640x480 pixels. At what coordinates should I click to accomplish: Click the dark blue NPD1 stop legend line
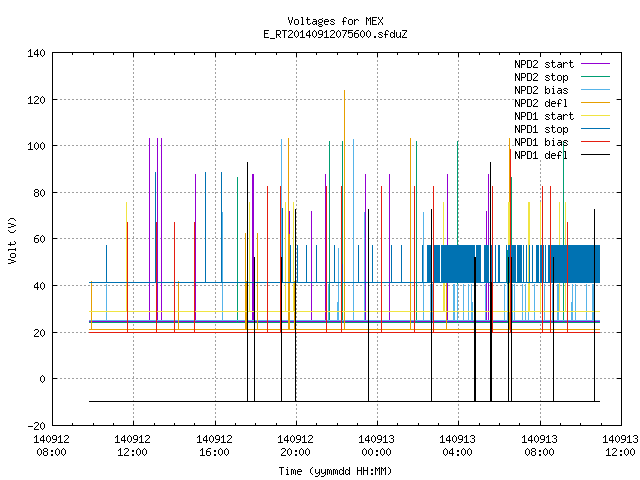pos(596,129)
